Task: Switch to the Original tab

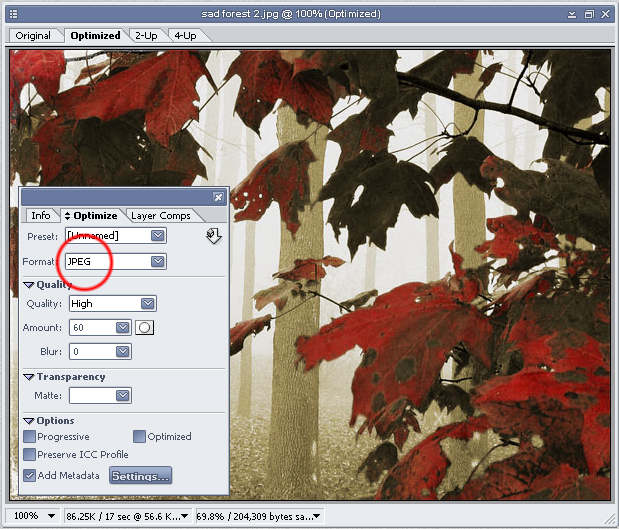Action: click(33, 36)
